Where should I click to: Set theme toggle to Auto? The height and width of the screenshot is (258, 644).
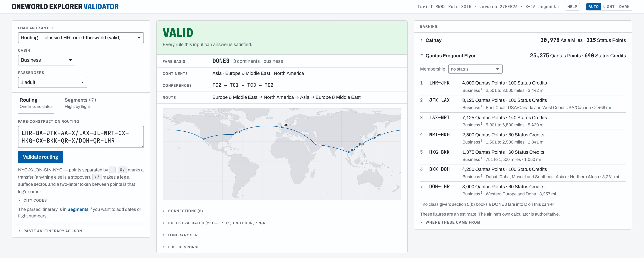pyautogui.click(x=593, y=7)
